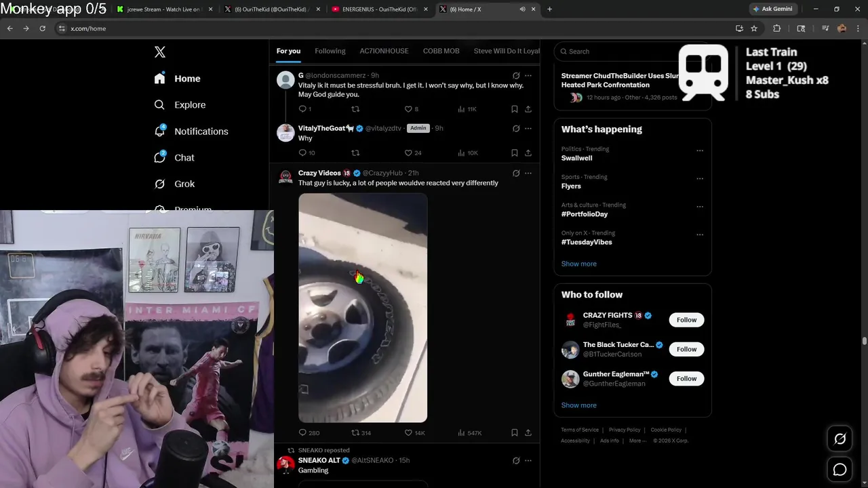Open more options on SNEAKO ALT post
Image resolution: width=868 pixels, height=488 pixels.
[528, 461]
